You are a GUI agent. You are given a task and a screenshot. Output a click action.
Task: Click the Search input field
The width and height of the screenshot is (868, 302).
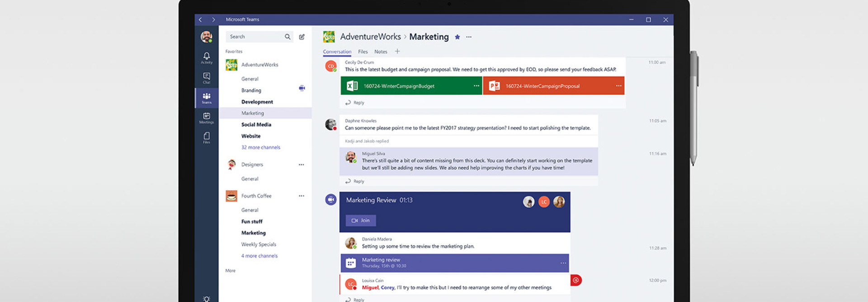click(259, 37)
